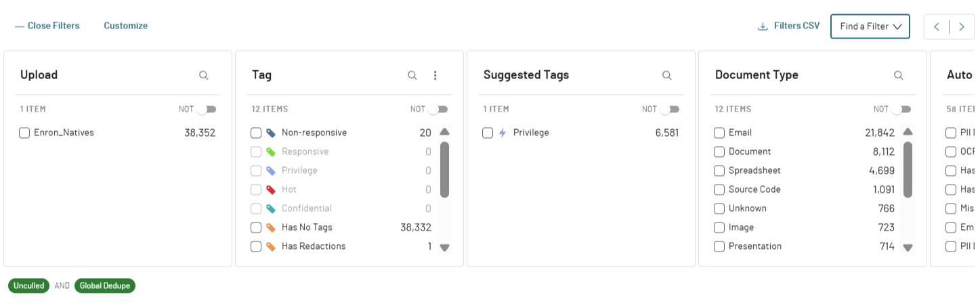Viewport: 980px width, 307px height.
Task: Click the Document Type search magnifier
Action: (899, 75)
